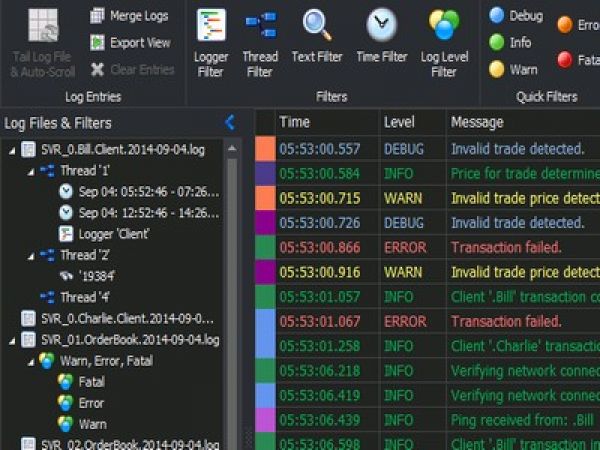Select the Thread '1' filter icon
600x450 pixels.
coord(47,171)
